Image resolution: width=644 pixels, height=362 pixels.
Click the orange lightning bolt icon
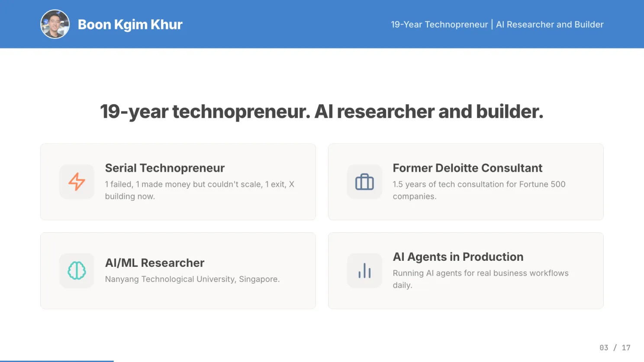[x=77, y=182]
